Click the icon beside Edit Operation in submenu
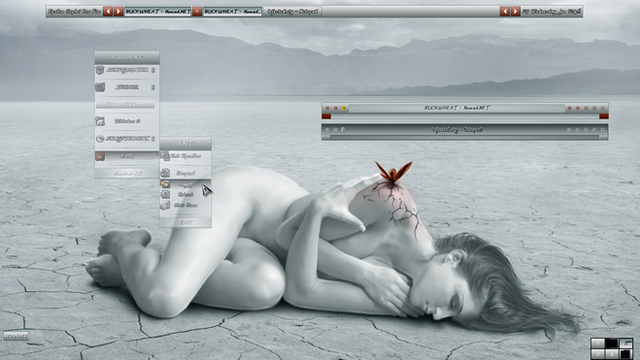Viewport: 640px width, 360px height. (165, 156)
